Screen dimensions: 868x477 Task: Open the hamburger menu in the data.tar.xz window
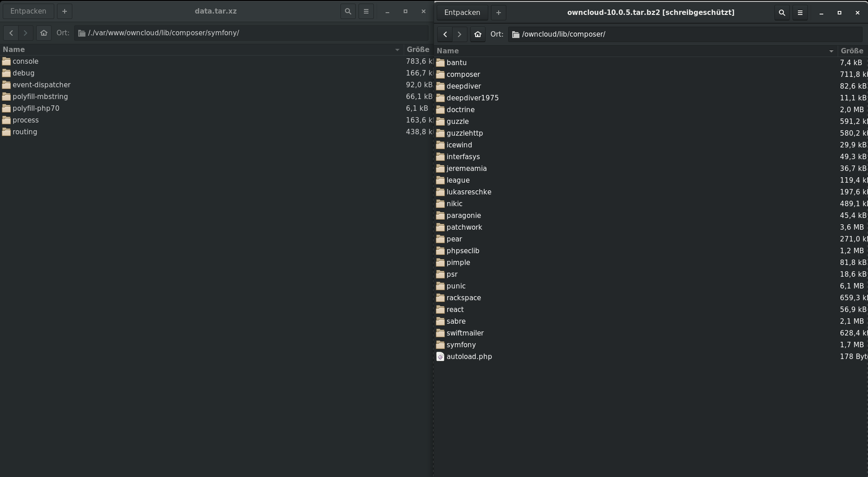[366, 11]
